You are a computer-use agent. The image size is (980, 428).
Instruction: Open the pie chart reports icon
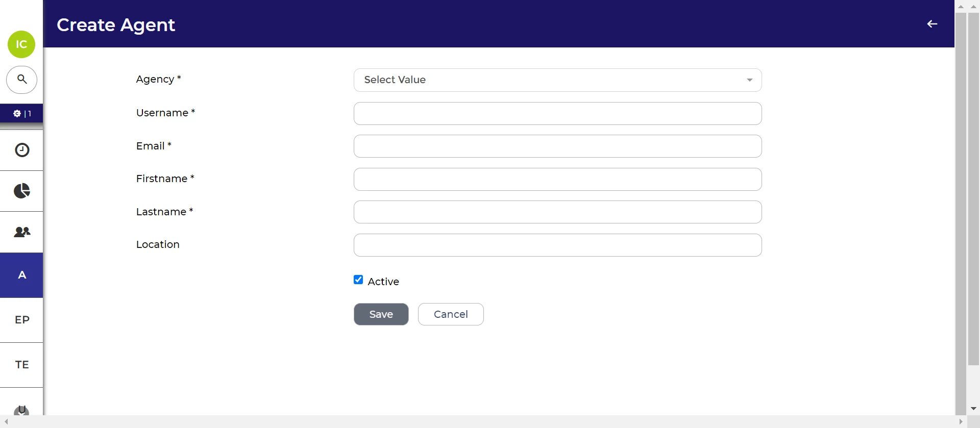21,191
